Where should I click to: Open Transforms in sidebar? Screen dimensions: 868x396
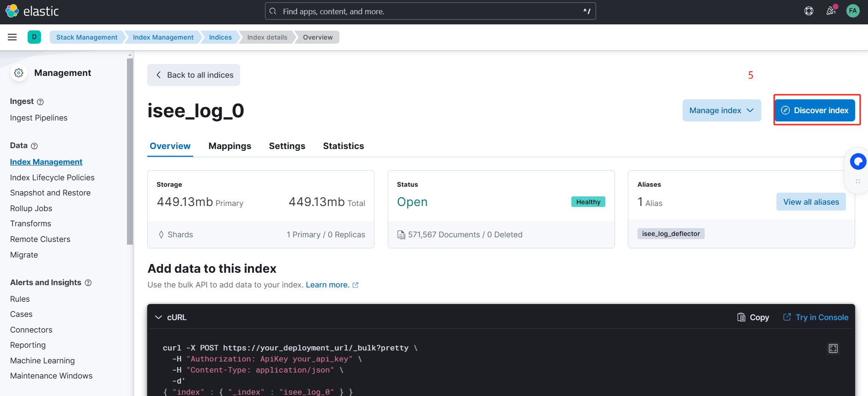tap(30, 224)
